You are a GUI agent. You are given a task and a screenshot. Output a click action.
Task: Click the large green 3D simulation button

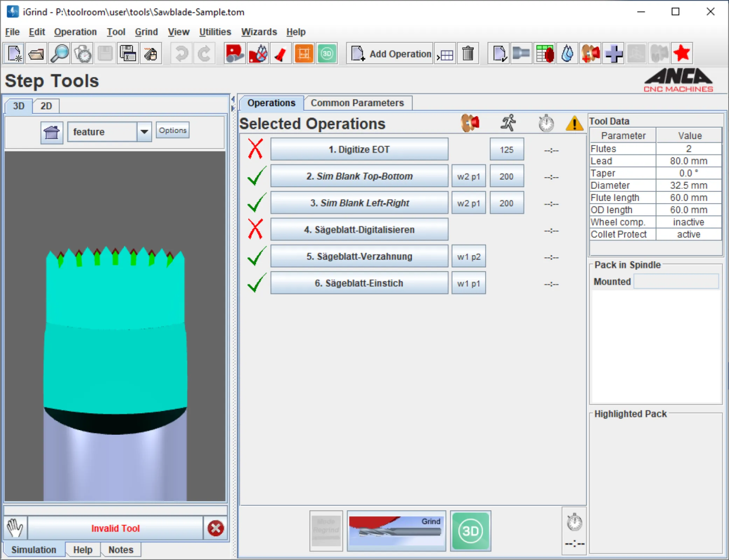point(470,531)
